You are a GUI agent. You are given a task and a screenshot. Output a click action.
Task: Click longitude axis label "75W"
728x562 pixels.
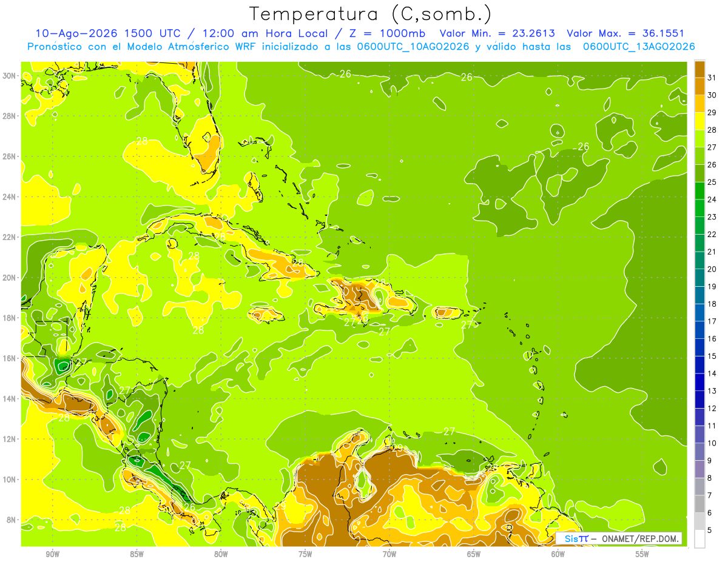pos(305,554)
